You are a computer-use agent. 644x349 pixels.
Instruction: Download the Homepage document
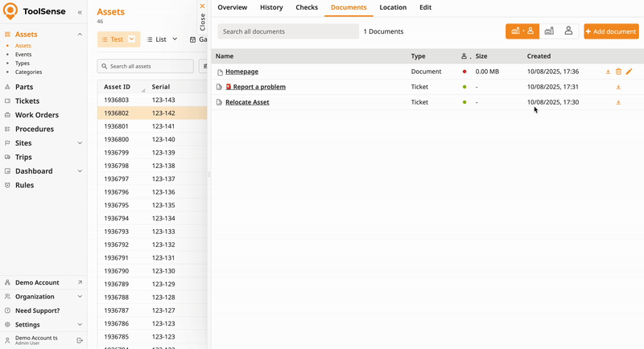pyautogui.click(x=608, y=72)
